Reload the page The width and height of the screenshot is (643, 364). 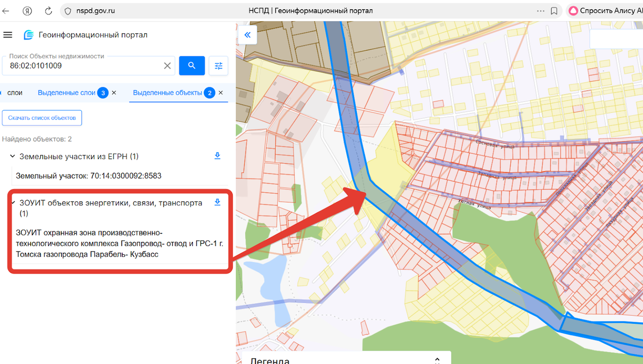[48, 11]
